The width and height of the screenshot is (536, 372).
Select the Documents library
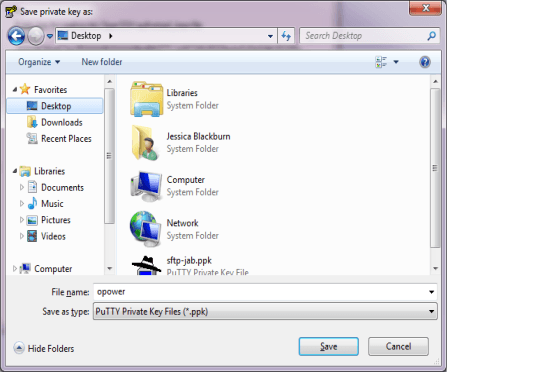pyautogui.click(x=55, y=187)
